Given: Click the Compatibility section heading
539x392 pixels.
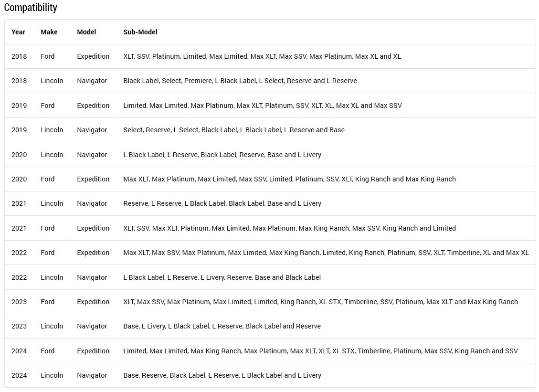Looking at the screenshot, I should coord(31,7).
